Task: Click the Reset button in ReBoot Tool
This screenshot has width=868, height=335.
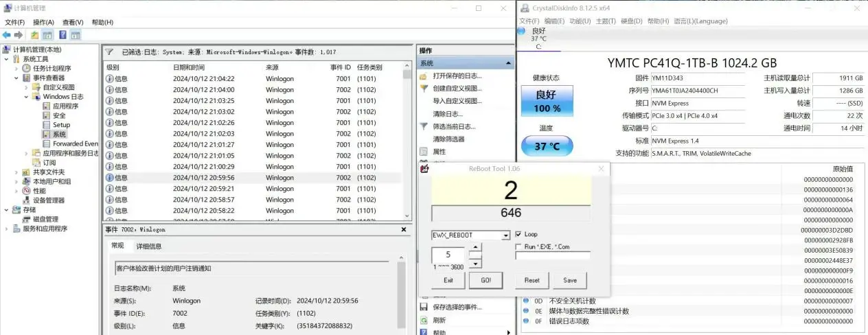Action: 532,280
